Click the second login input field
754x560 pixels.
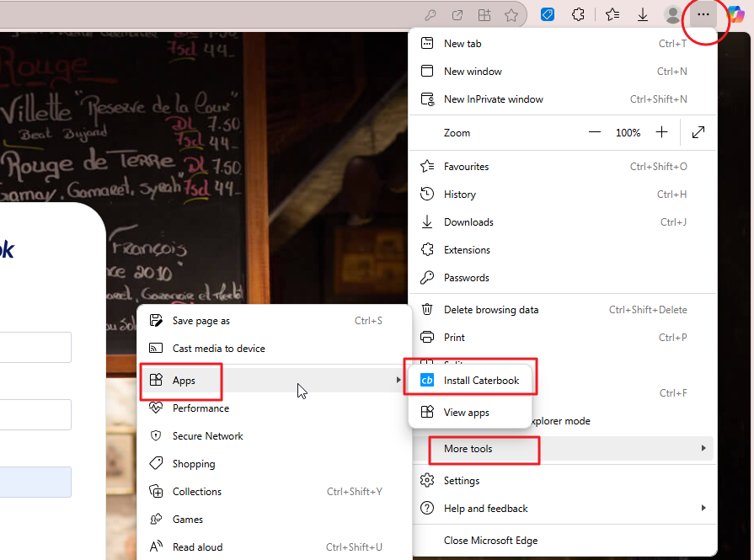click(x=35, y=414)
